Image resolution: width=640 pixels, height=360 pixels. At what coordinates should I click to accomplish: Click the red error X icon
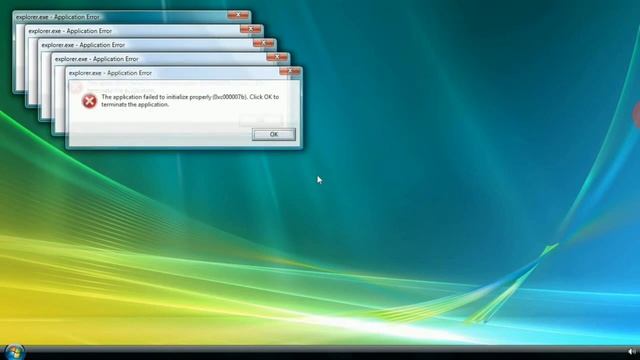pyautogui.click(x=89, y=101)
